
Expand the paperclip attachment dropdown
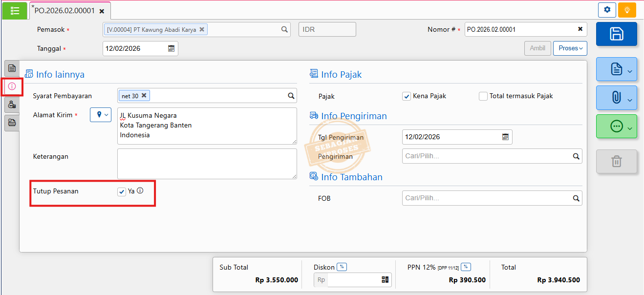[616, 98]
